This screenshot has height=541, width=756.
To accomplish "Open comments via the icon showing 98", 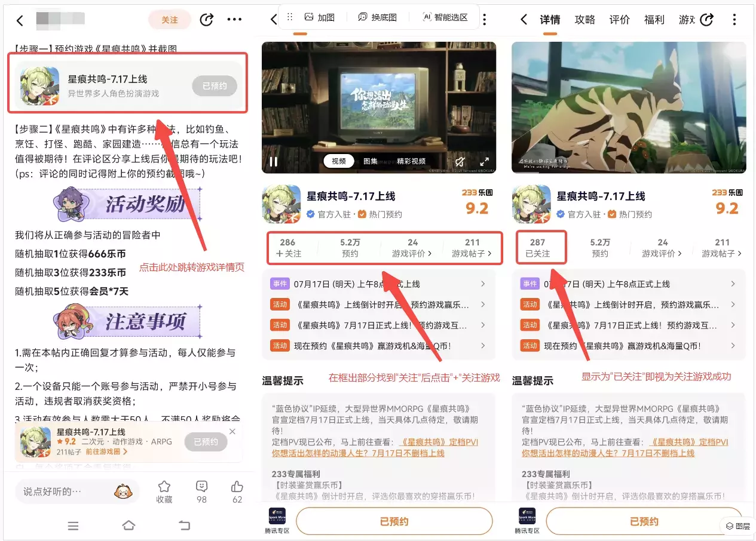I will pyautogui.click(x=201, y=491).
